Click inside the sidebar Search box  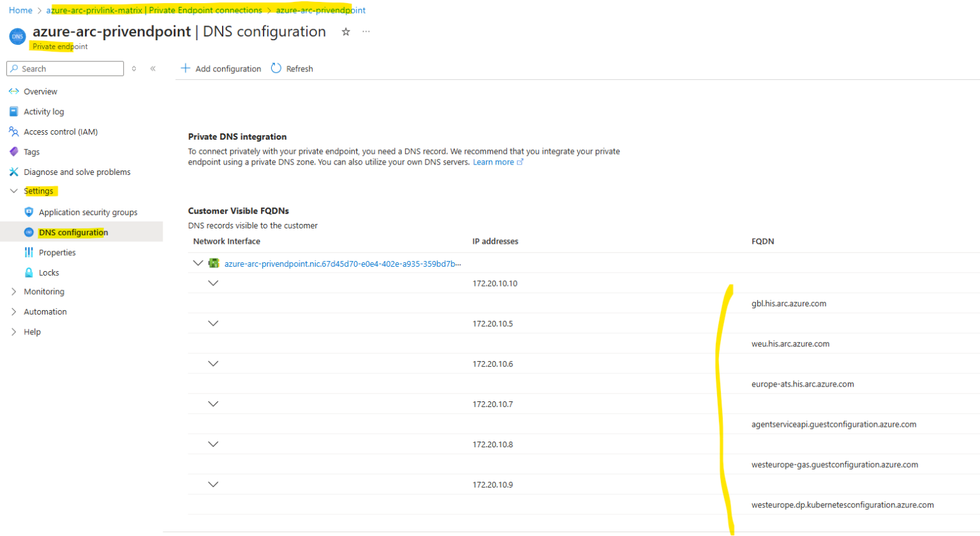tap(64, 68)
